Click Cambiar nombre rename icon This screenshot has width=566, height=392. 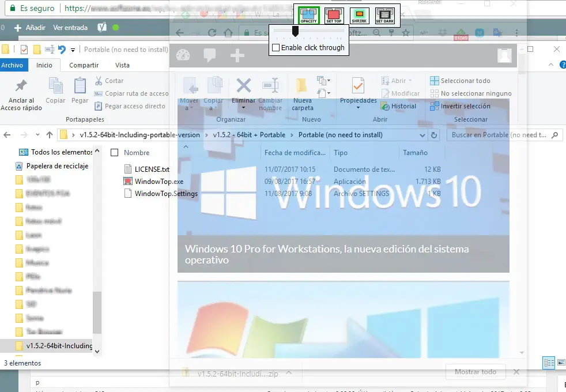pyautogui.click(x=270, y=85)
